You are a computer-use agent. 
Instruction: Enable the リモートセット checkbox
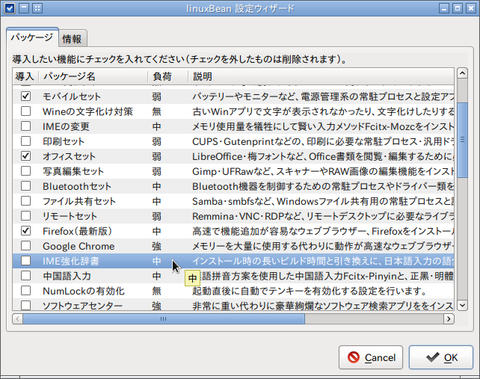tap(26, 216)
